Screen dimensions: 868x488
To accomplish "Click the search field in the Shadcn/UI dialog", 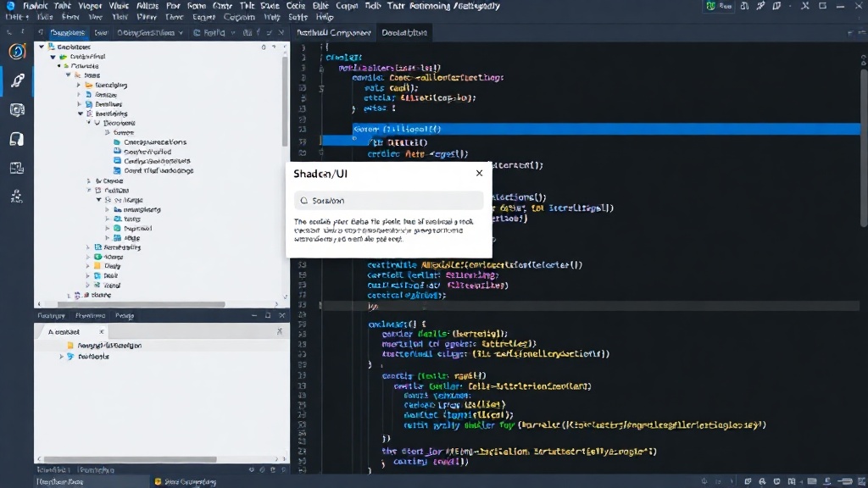I will tap(388, 201).
